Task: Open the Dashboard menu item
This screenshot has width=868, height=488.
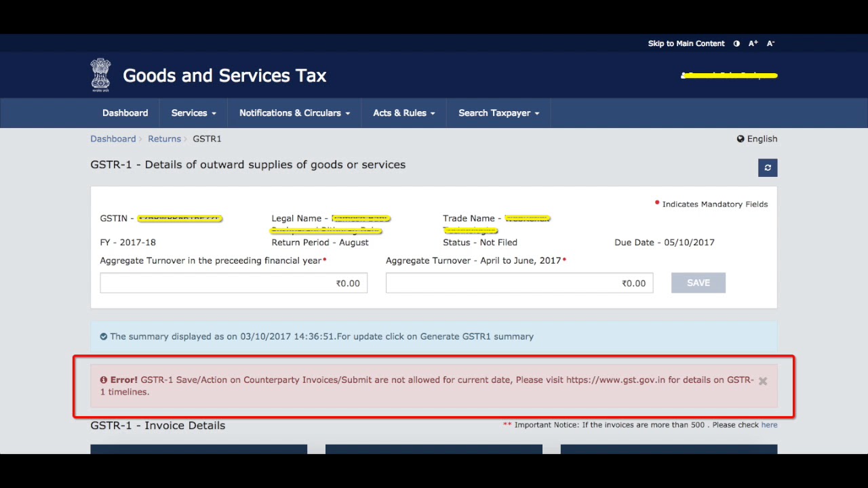Action: point(125,113)
